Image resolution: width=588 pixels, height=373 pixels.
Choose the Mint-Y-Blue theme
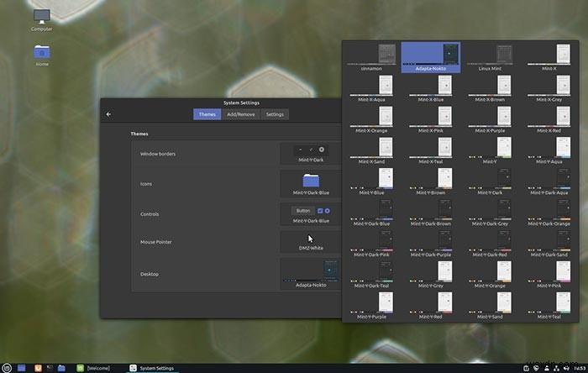pyautogui.click(x=371, y=181)
